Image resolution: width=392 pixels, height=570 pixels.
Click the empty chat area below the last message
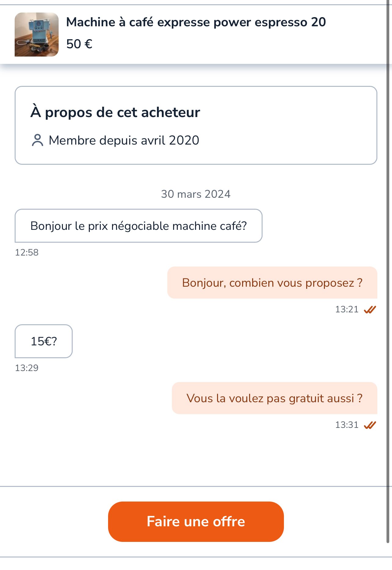coord(195,458)
